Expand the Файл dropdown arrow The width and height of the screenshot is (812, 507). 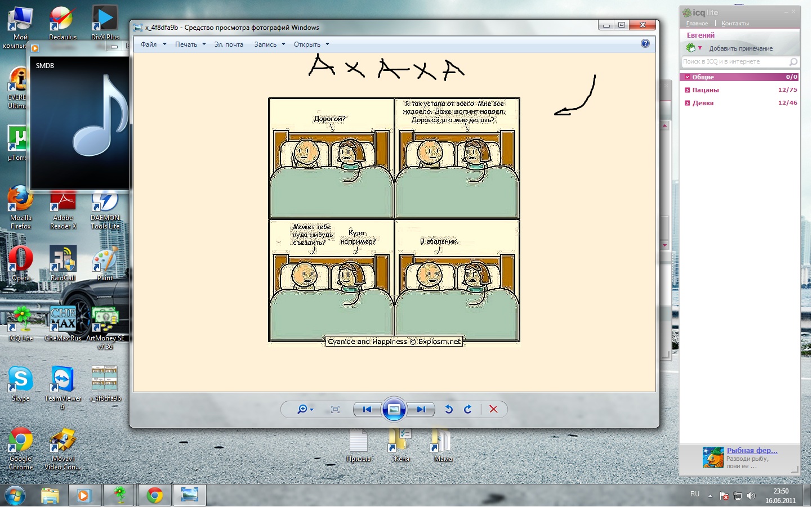point(164,44)
